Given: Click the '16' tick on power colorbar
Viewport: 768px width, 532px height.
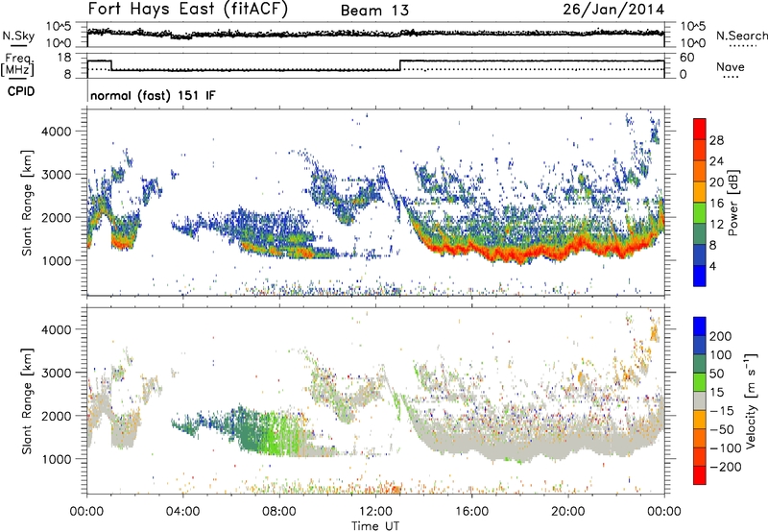Looking at the screenshot, I should click(x=716, y=203).
